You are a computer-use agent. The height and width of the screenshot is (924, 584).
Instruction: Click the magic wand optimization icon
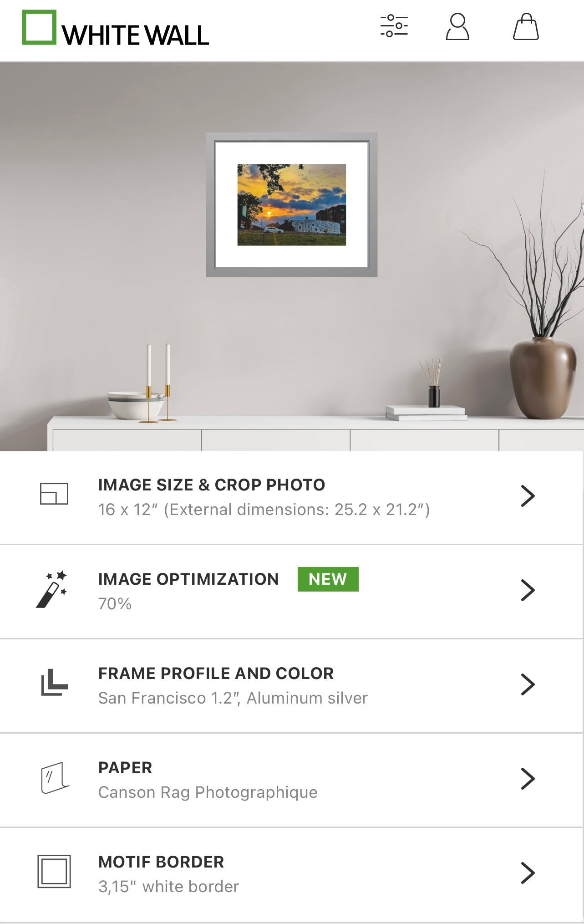coord(52,589)
